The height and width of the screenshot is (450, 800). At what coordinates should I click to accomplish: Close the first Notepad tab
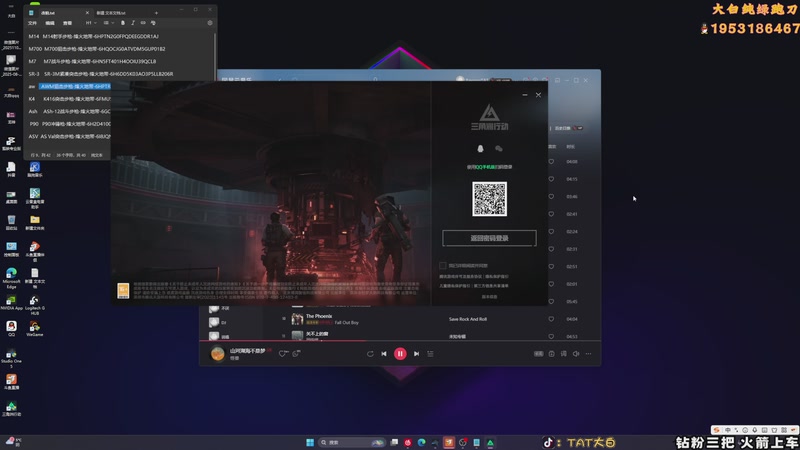tap(87, 13)
